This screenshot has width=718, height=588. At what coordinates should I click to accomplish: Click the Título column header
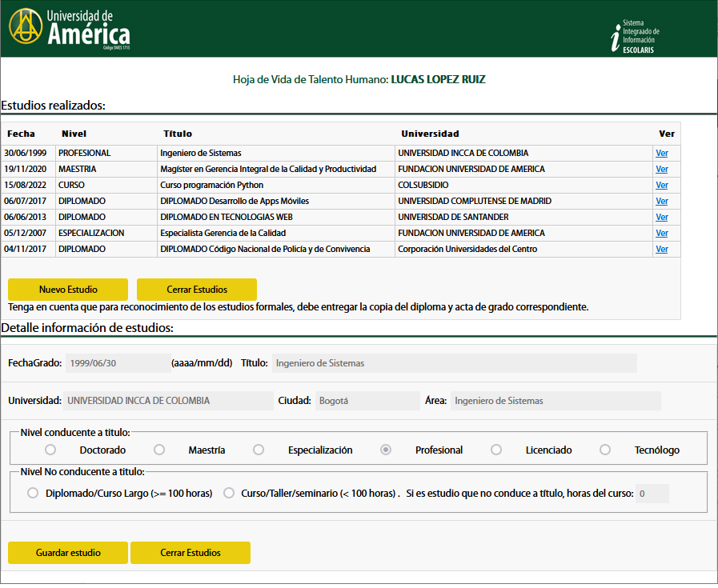[x=178, y=134]
